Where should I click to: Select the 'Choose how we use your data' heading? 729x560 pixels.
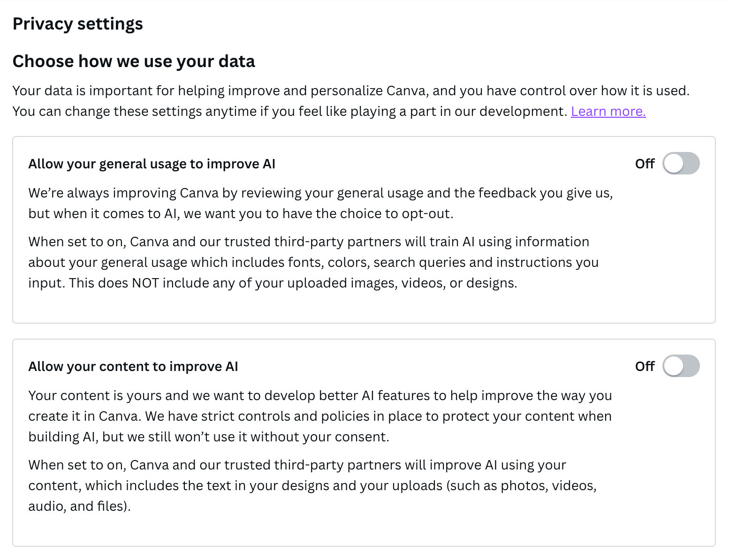(x=134, y=61)
